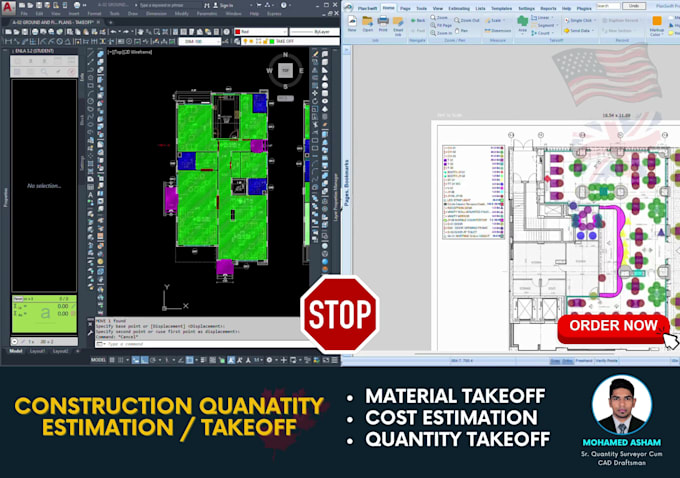The height and width of the screenshot is (478, 680).
Task: Click the PlanSwift Search box
Action: (608, 6)
